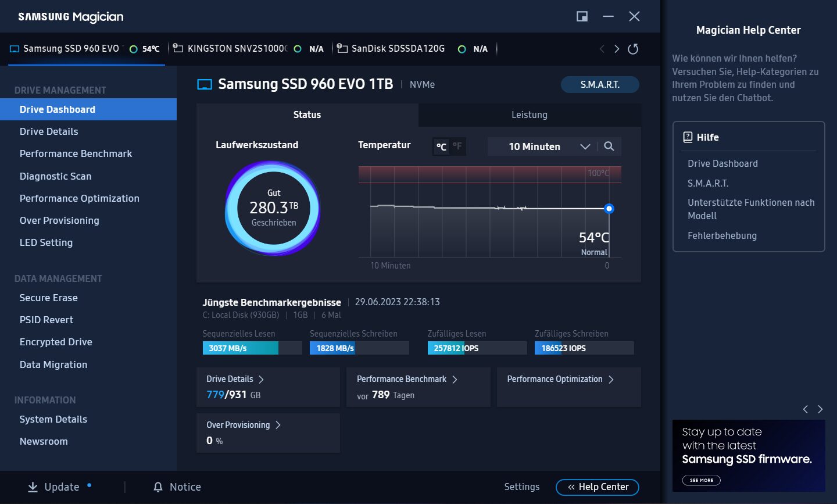Open Settings in bottom bar
Viewport: 837px width, 504px height.
click(x=521, y=487)
